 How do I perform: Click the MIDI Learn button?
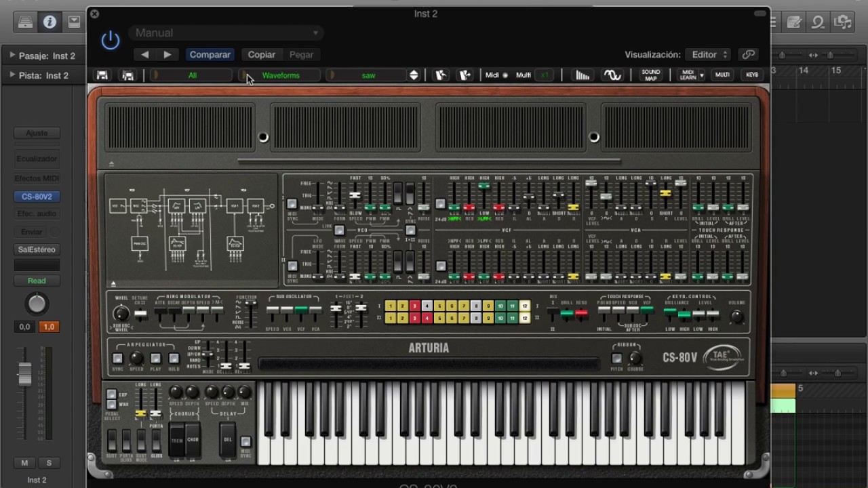pyautogui.click(x=687, y=75)
